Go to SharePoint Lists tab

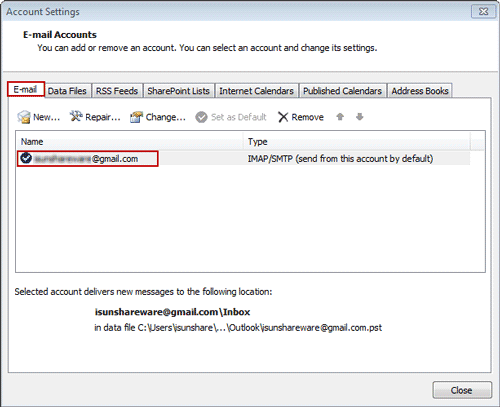178,91
